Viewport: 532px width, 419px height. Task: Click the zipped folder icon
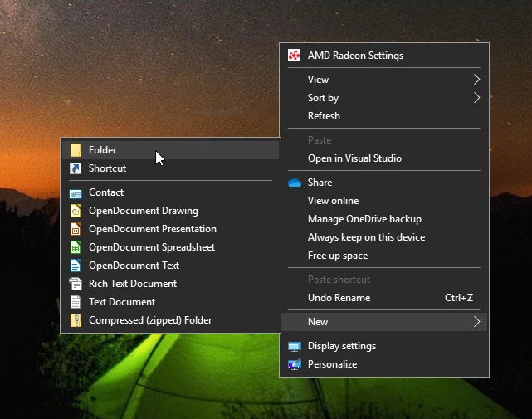pos(76,320)
